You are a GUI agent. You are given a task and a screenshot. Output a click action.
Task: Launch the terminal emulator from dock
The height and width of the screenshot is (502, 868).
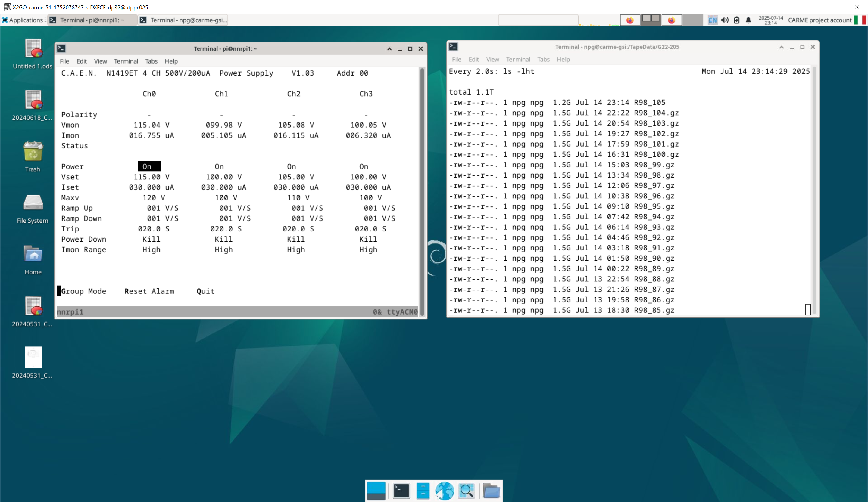pyautogui.click(x=401, y=491)
